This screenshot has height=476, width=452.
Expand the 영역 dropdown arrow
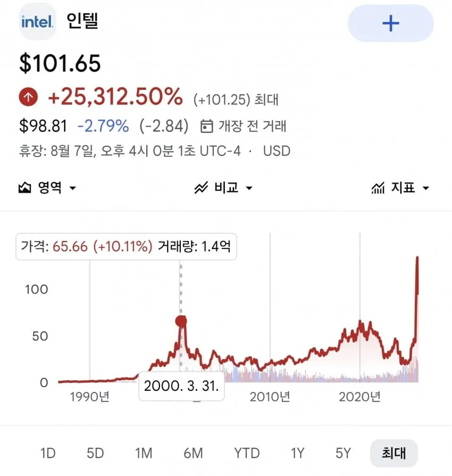click(x=72, y=188)
